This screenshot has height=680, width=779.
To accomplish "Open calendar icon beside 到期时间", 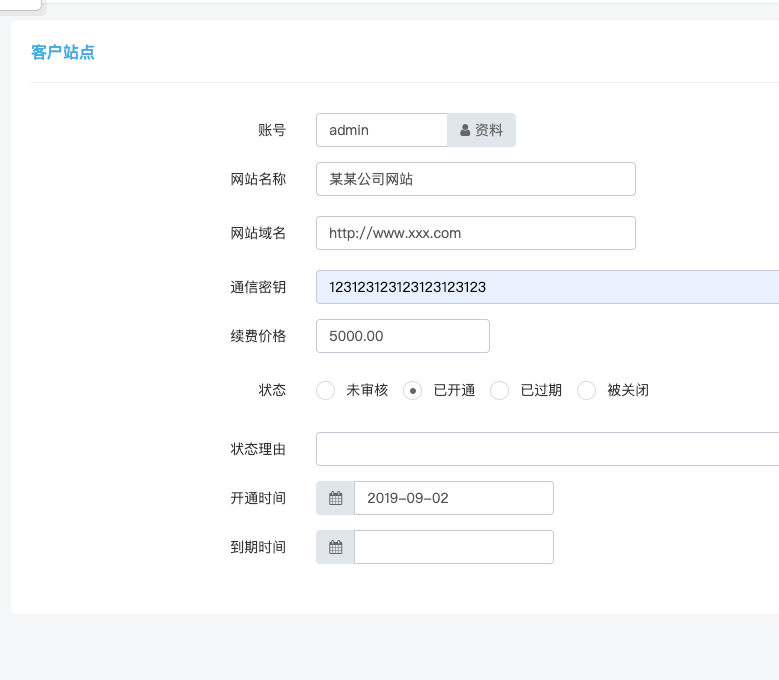I will coord(335,547).
